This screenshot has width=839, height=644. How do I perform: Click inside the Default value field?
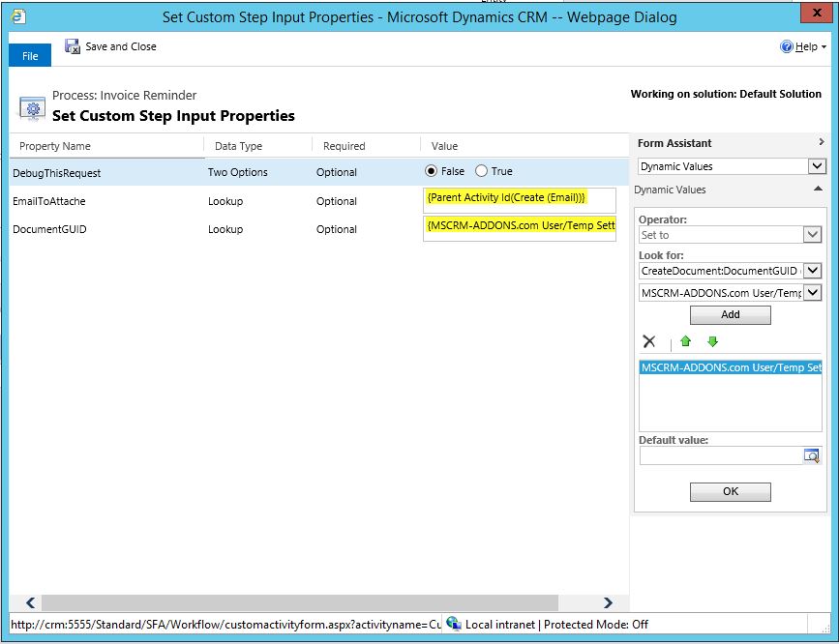[x=721, y=454]
